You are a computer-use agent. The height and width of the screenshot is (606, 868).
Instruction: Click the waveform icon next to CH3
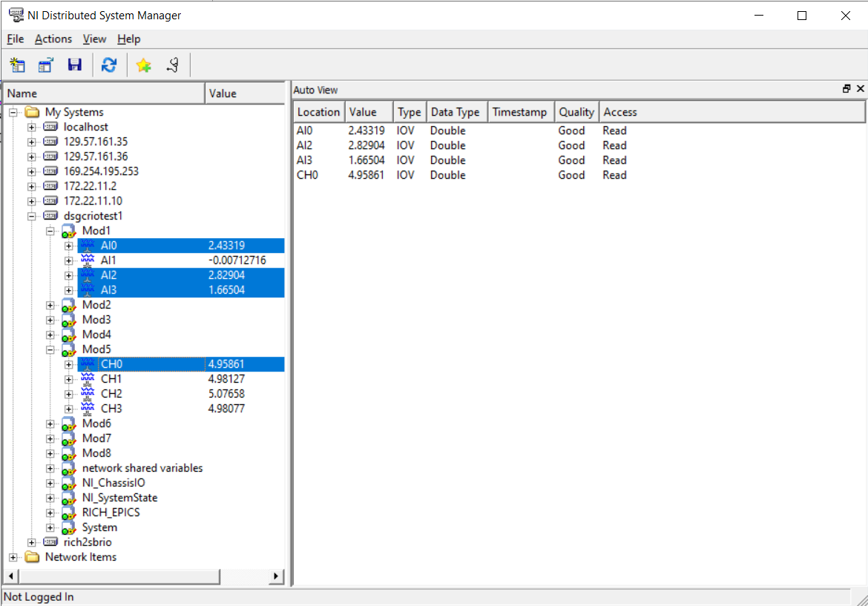coord(88,409)
